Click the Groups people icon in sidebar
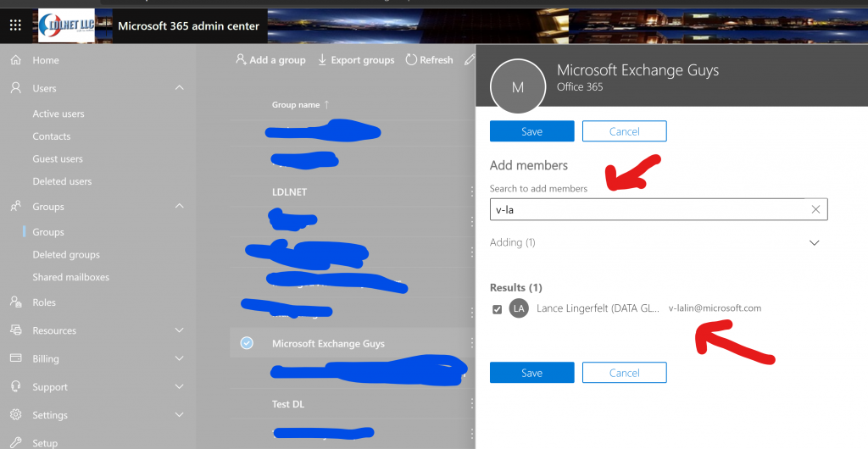 [16, 206]
